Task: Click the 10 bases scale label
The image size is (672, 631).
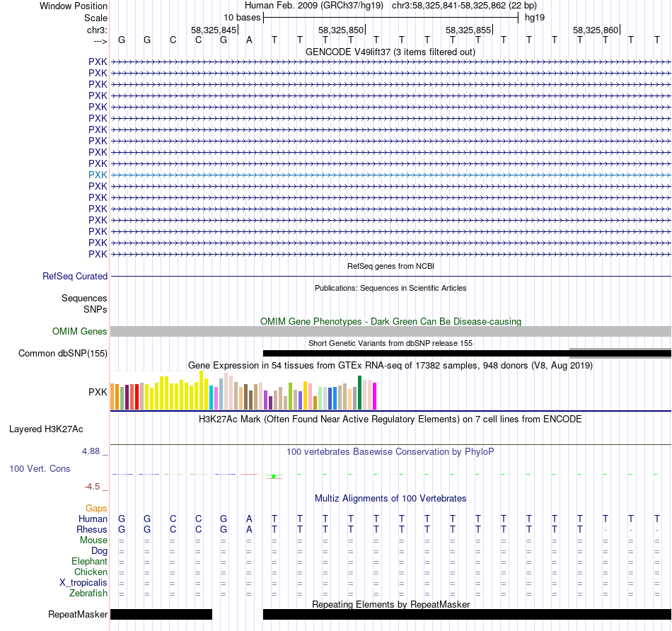Action: [x=242, y=18]
